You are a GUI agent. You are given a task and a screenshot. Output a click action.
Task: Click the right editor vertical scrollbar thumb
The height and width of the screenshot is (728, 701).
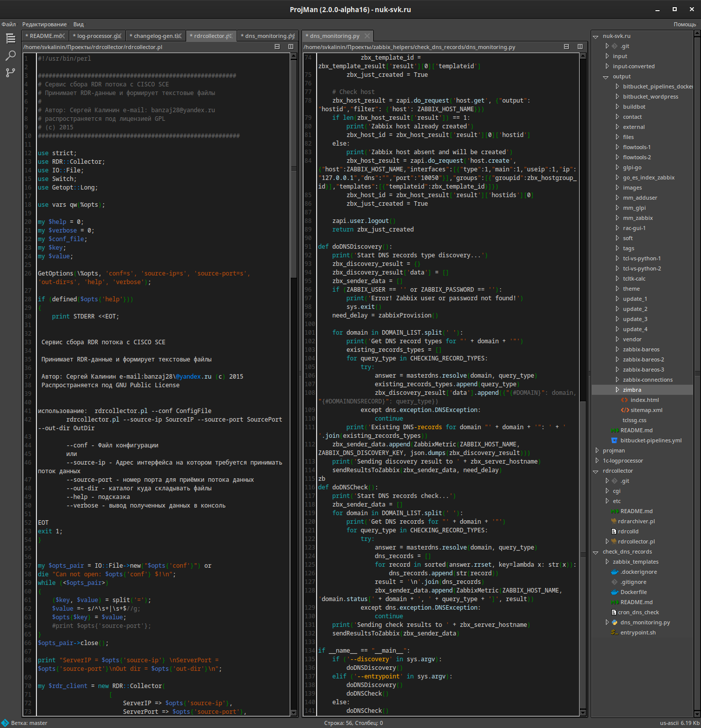(x=583, y=554)
